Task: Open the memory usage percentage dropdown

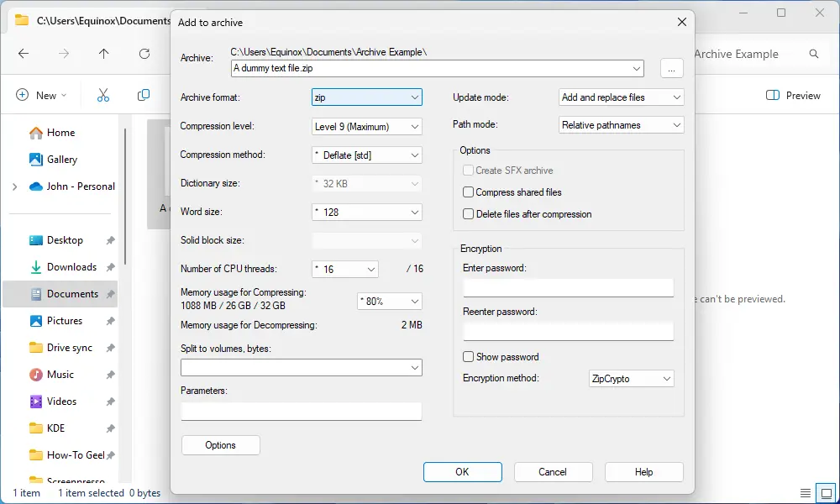Action: click(390, 301)
